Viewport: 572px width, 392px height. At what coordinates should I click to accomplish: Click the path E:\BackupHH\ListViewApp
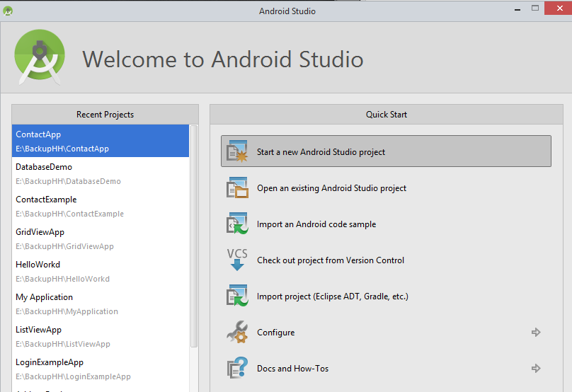63,344
